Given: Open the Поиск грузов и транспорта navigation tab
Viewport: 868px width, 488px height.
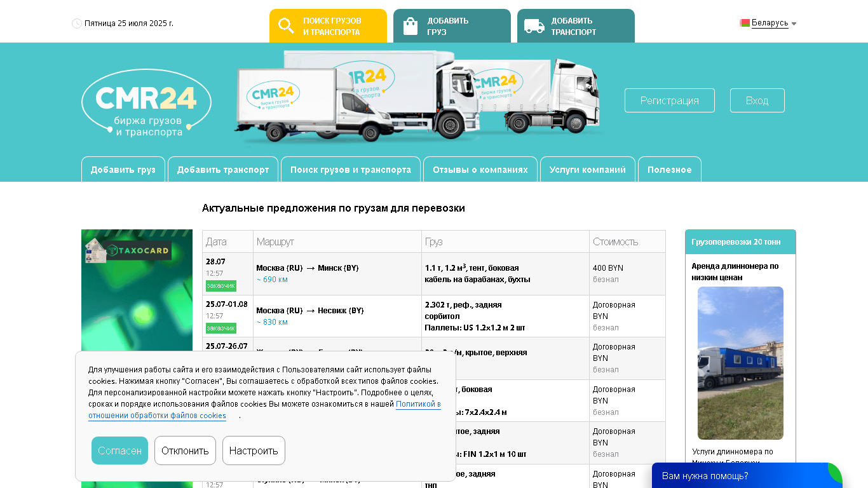Looking at the screenshot, I should [351, 170].
